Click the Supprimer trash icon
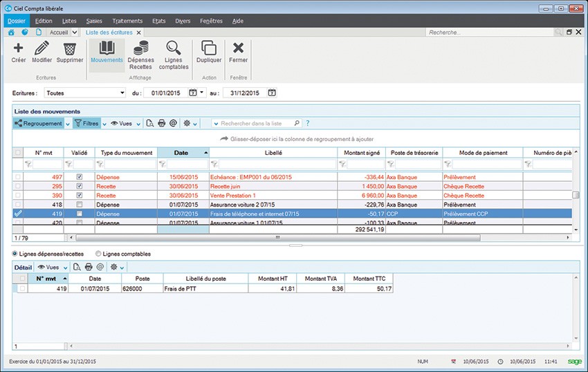The height and width of the screenshot is (372, 588). tap(70, 49)
